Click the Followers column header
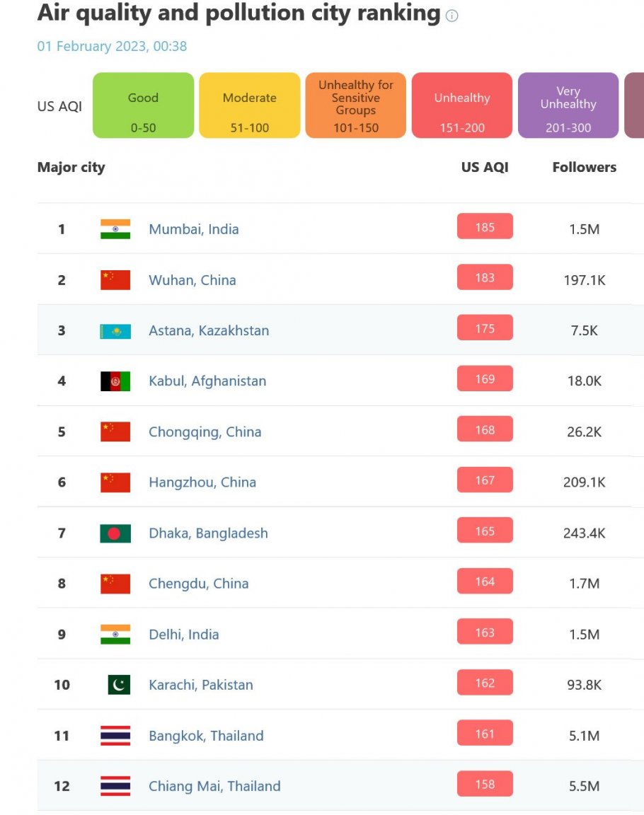The height and width of the screenshot is (815, 644). point(585,168)
